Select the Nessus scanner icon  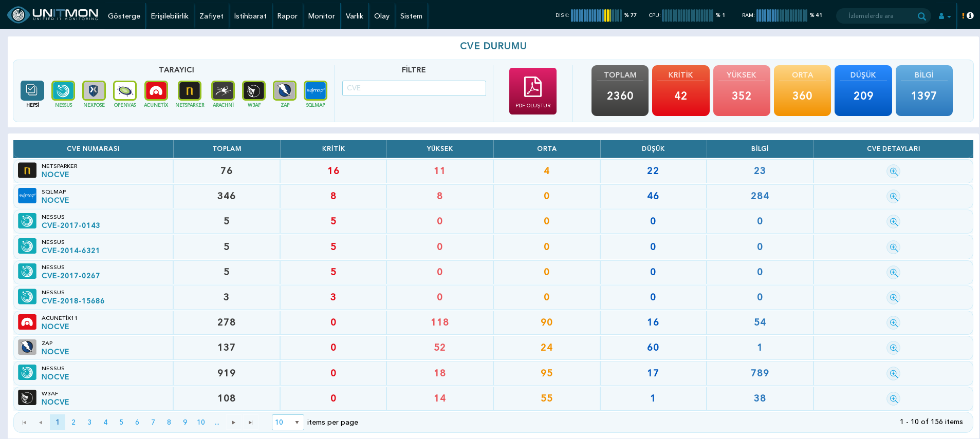[x=63, y=91]
